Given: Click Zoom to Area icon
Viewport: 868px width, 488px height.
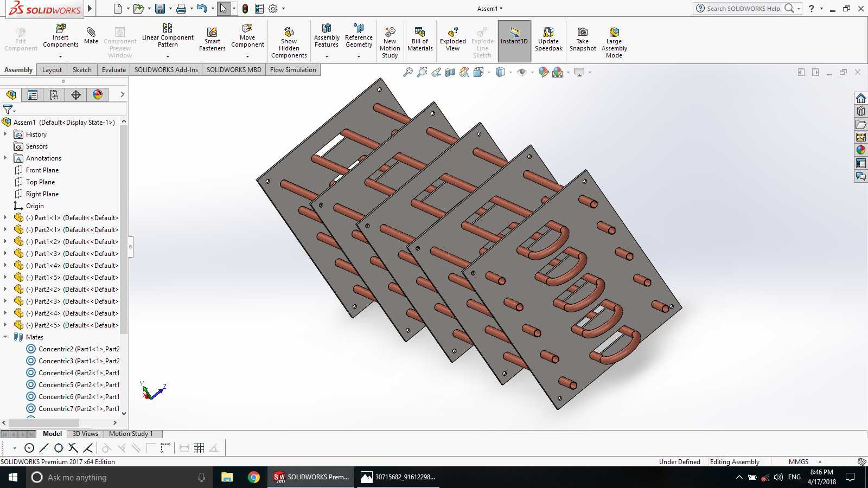Looking at the screenshot, I should 422,72.
